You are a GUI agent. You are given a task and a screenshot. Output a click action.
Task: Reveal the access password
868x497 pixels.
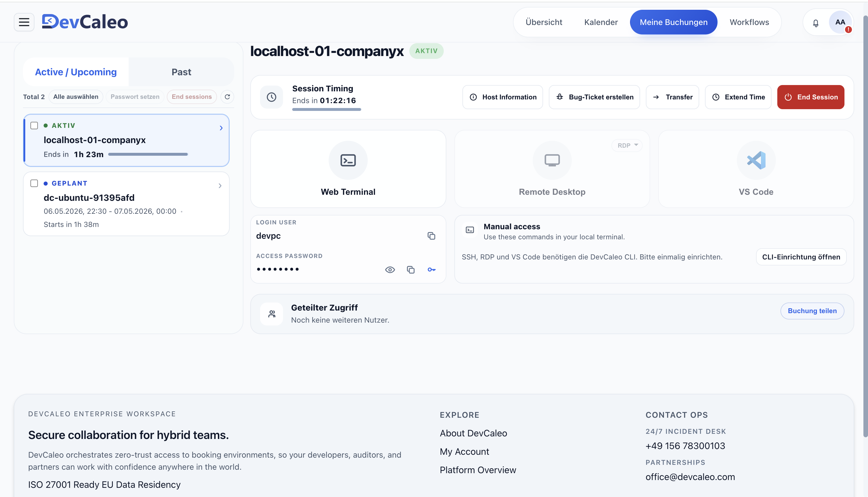390,270
